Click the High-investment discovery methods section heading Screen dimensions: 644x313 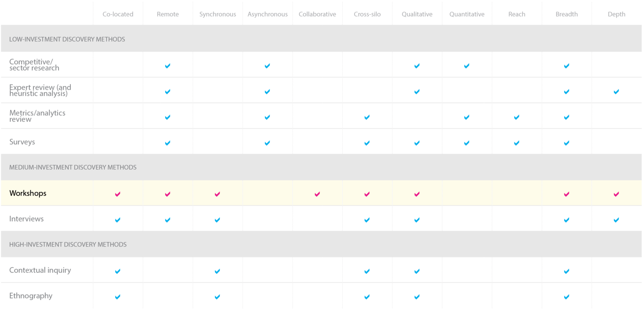68,244
